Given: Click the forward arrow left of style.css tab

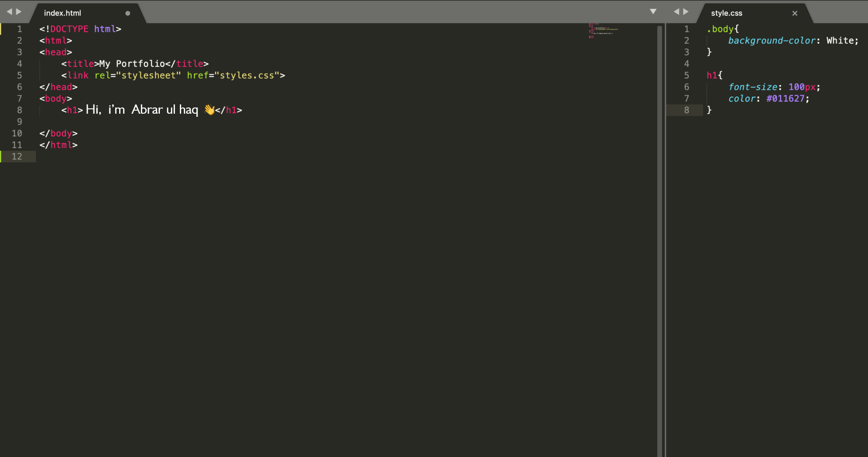Looking at the screenshot, I should point(686,12).
